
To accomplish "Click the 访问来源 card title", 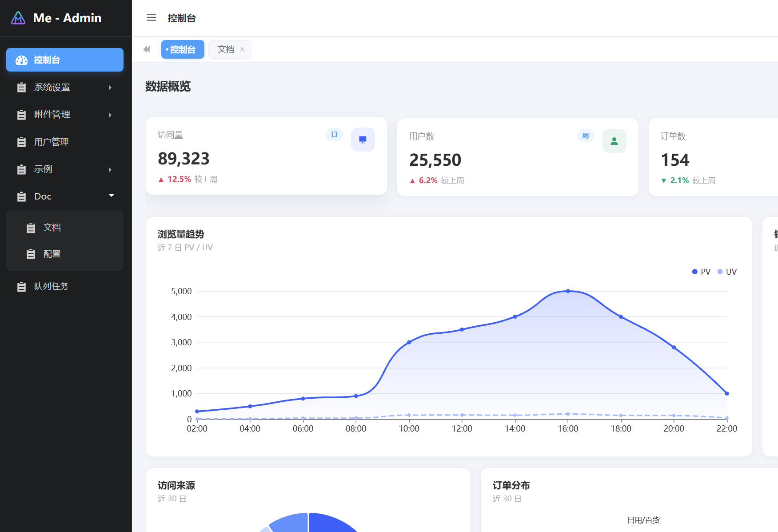I will pos(176,485).
